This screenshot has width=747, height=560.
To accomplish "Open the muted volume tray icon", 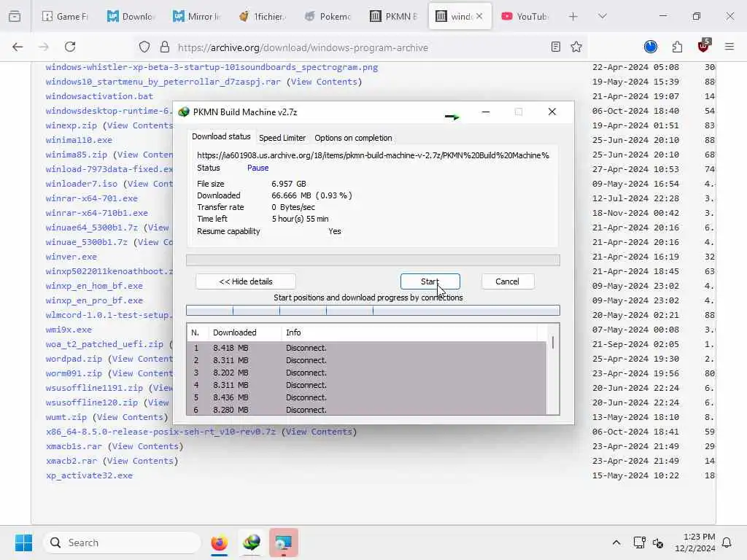I will click(x=658, y=542).
